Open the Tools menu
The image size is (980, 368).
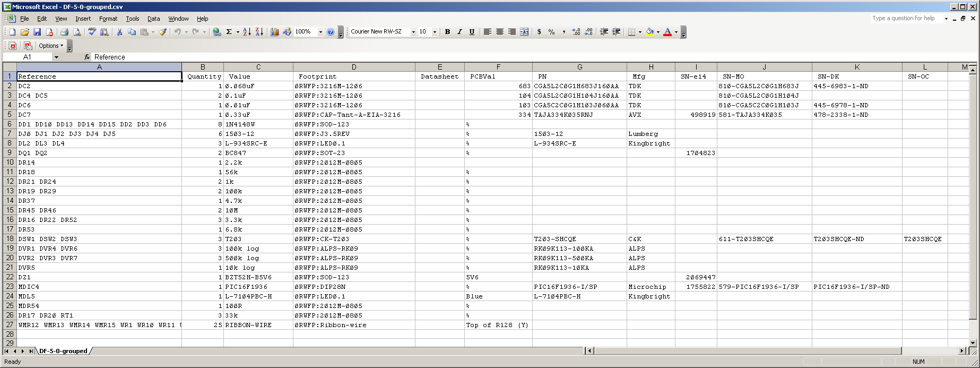[133, 19]
